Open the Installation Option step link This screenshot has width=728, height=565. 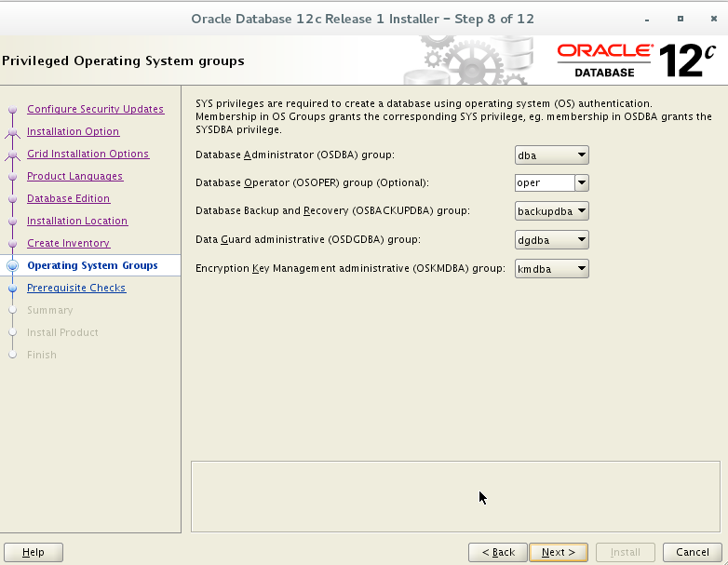click(x=73, y=131)
